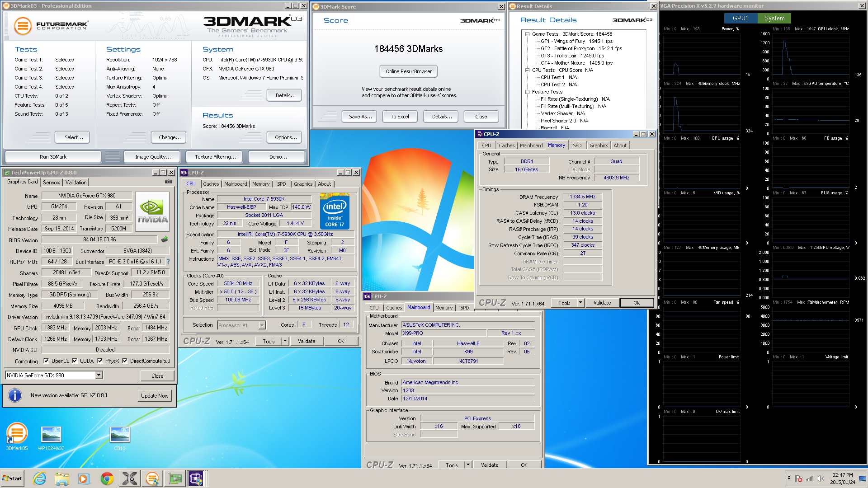The height and width of the screenshot is (488, 868).
Task: Open the 3DMark05 desktop shortcut
Action: click(17, 436)
